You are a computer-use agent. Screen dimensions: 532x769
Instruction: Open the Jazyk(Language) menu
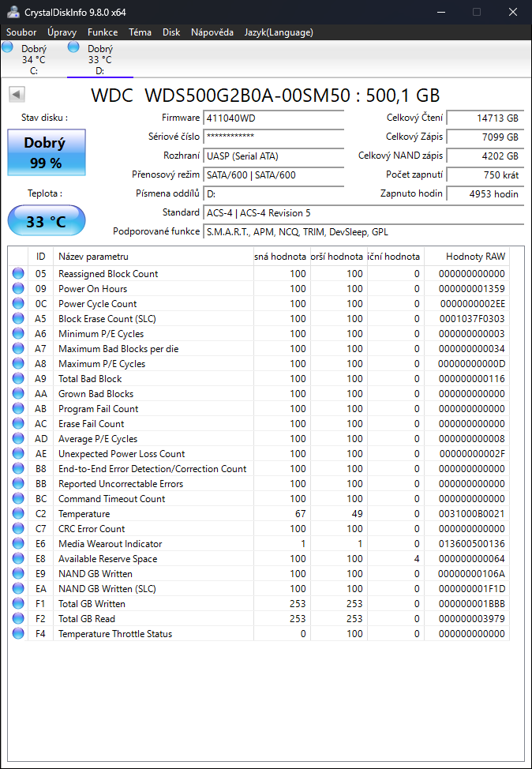pos(279,32)
